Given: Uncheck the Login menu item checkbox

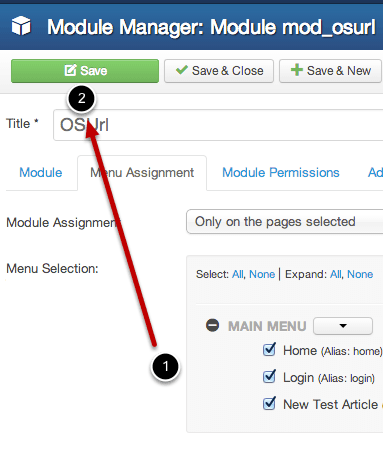Looking at the screenshot, I should point(269,377).
